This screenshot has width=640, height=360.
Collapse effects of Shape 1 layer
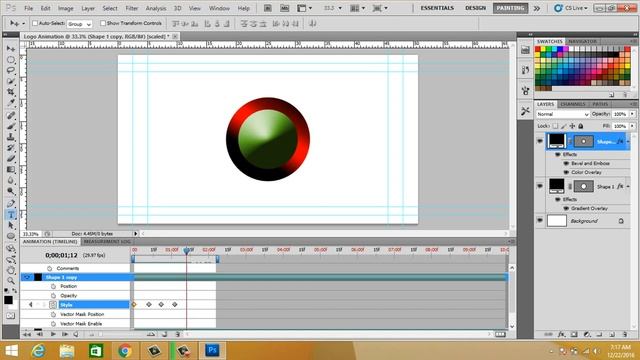click(628, 187)
